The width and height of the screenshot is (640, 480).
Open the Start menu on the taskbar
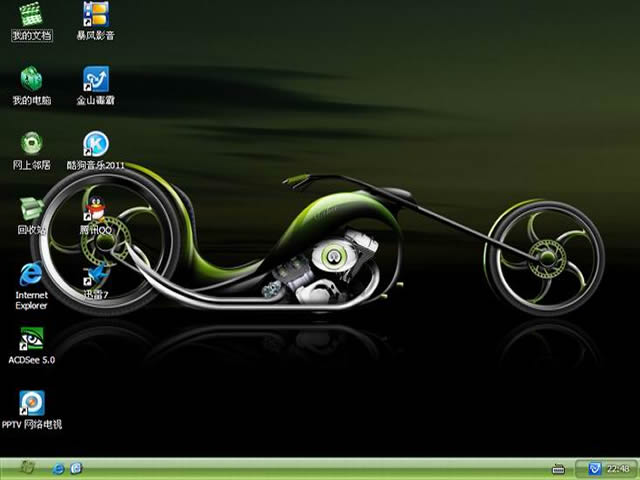click(x=27, y=468)
